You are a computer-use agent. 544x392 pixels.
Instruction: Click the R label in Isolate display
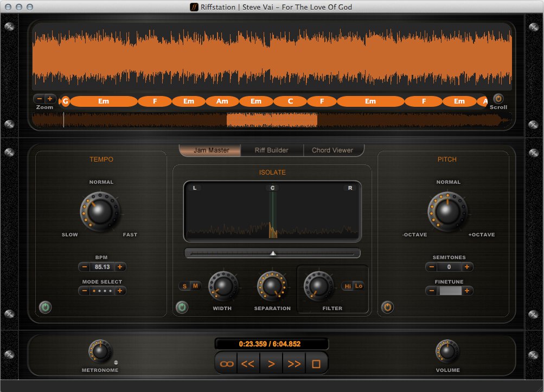[x=350, y=188]
